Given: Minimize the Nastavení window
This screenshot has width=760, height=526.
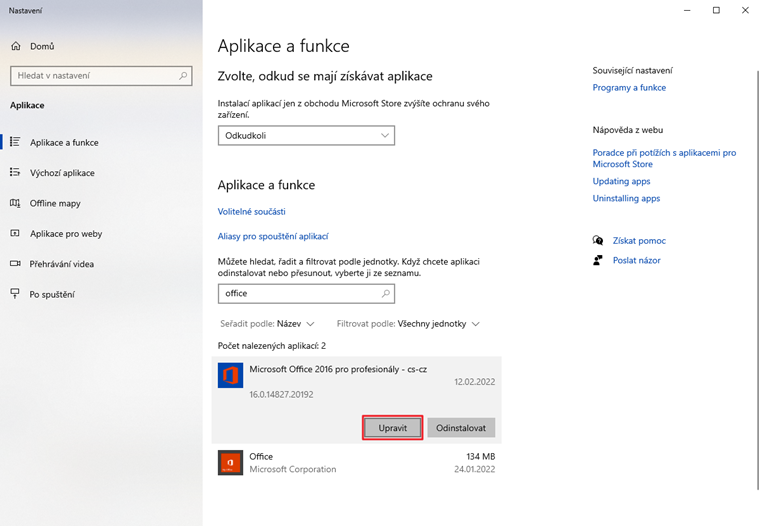Looking at the screenshot, I should pos(687,10).
